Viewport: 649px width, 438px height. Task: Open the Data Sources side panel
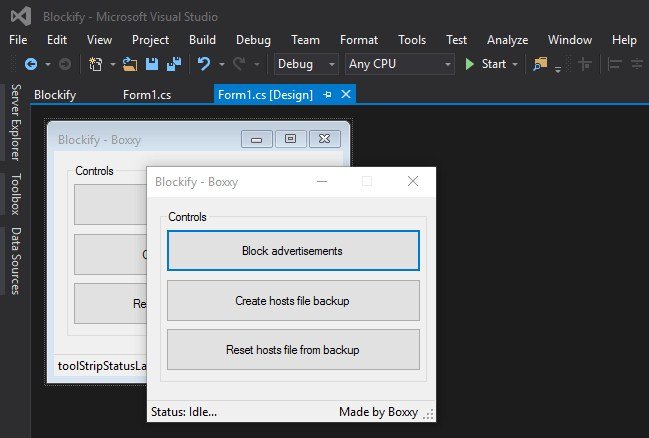point(15,261)
